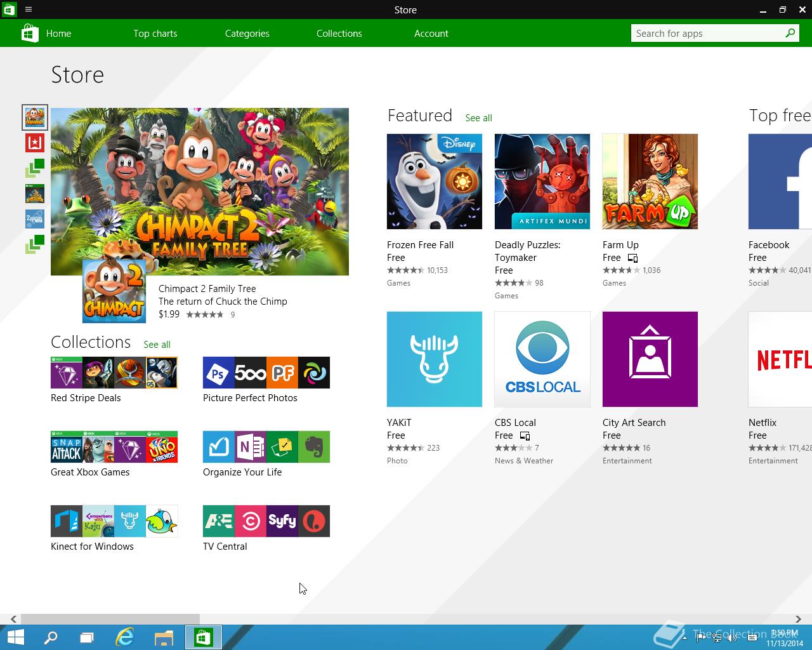Select Chimpact spotlight thumbnail in sidebar
Screen dimensions: 812x650
tap(35, 117)
